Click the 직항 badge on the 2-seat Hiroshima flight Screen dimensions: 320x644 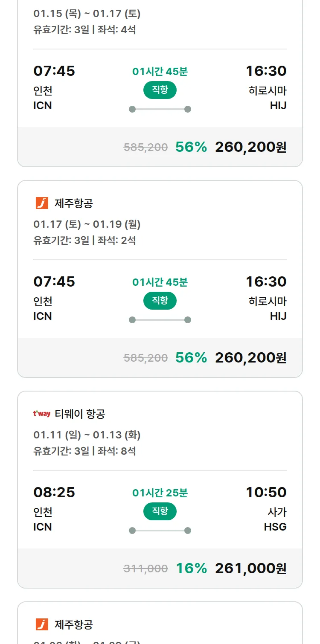pos(160,301)
